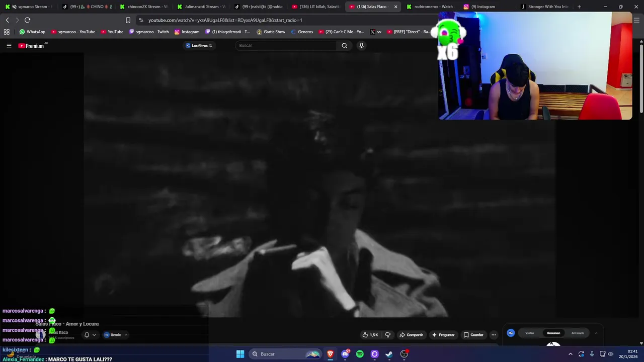The image size is (644, 362).
Task: Select the Resumen tab in side panel
Action: [x=553, y=333]
